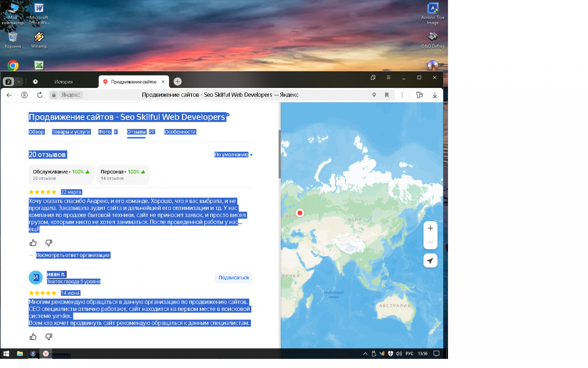Reload the page with the refresh icon
This screenshot has width=588, height=368.
pos(40,95)
